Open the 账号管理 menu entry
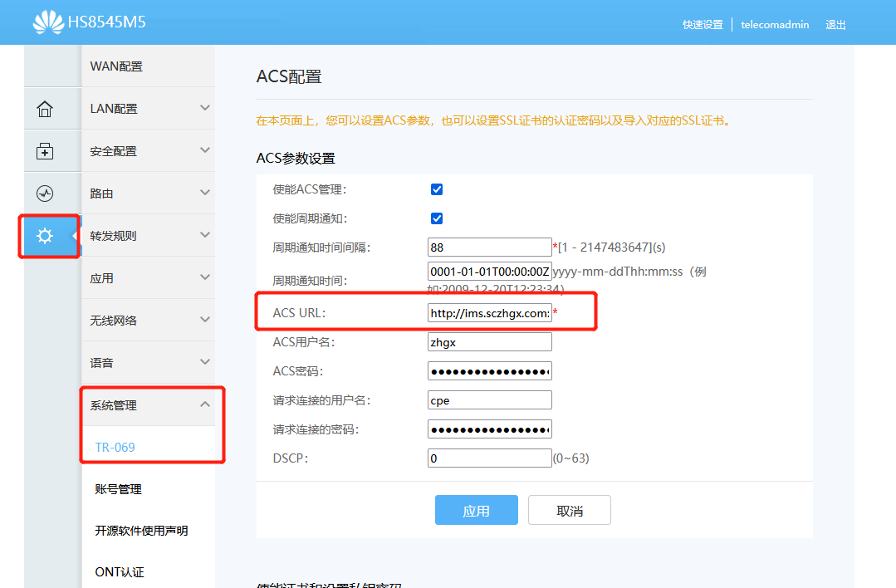 [x=119, y=489]
